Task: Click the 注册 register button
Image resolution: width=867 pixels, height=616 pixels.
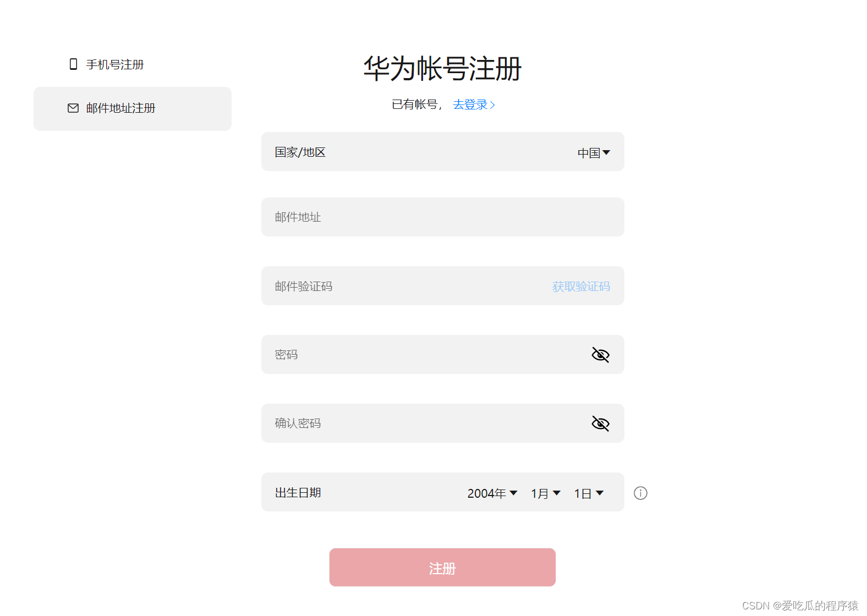Action: (x=442, y=568)
